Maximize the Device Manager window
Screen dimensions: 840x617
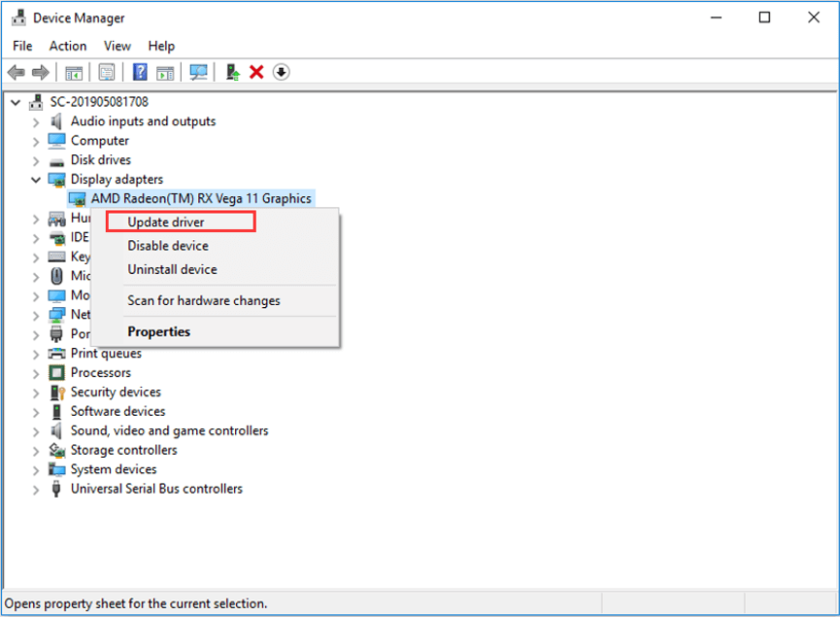point(764,17)
